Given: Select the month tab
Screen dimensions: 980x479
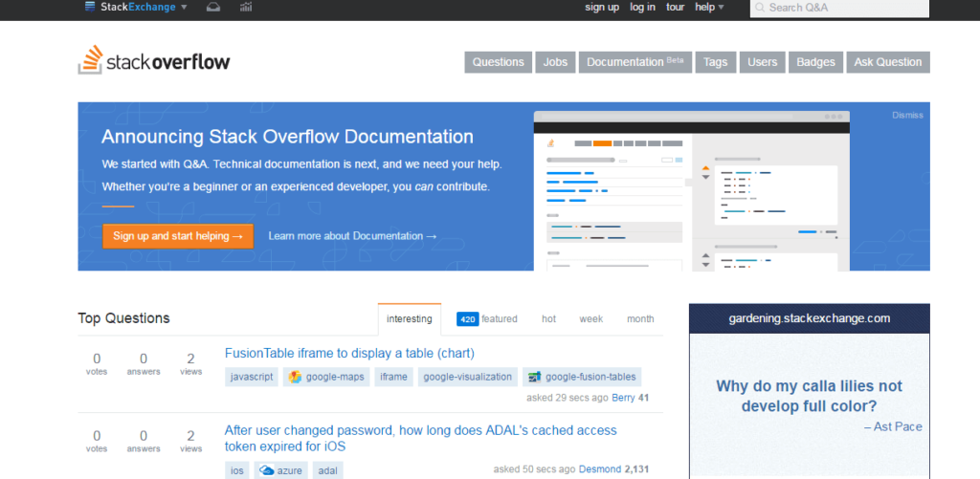Looking at the screenshot, I should pos(640,319).
